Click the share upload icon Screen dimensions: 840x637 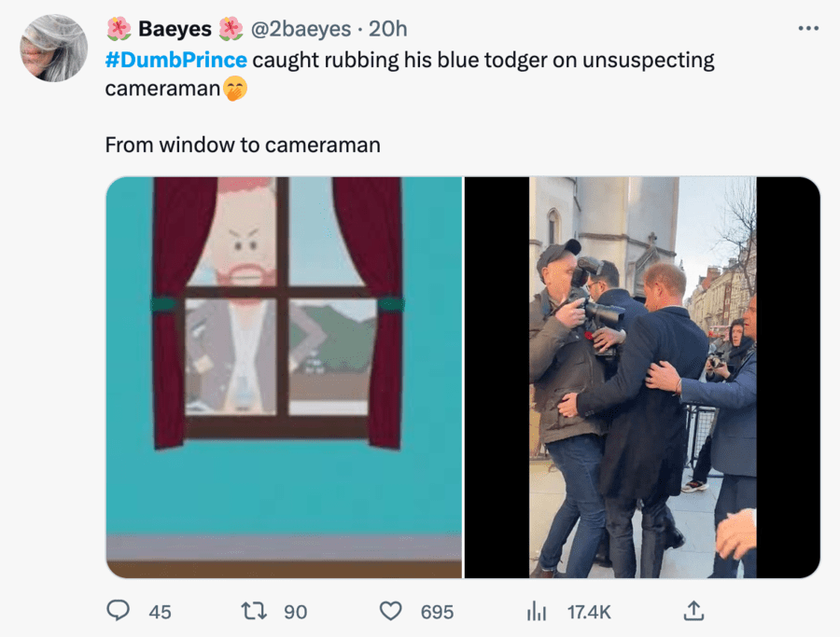tap(693, 611)
